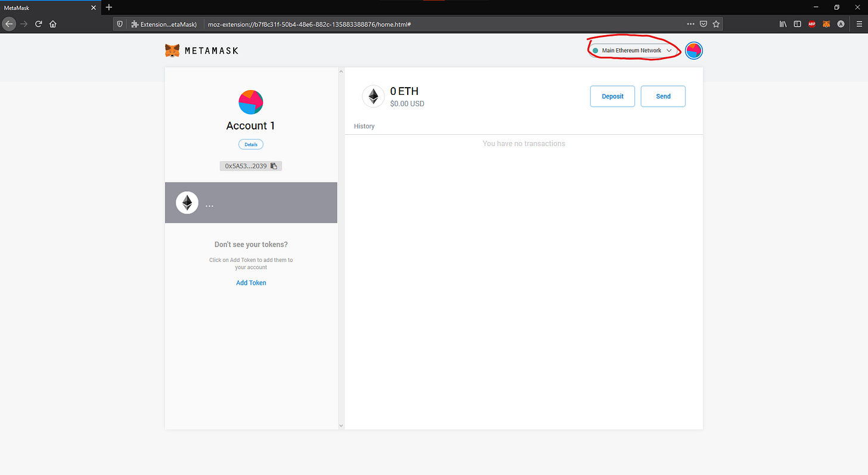Select the History tab
This screenshot has height=475, width=868.
point(364,127)
